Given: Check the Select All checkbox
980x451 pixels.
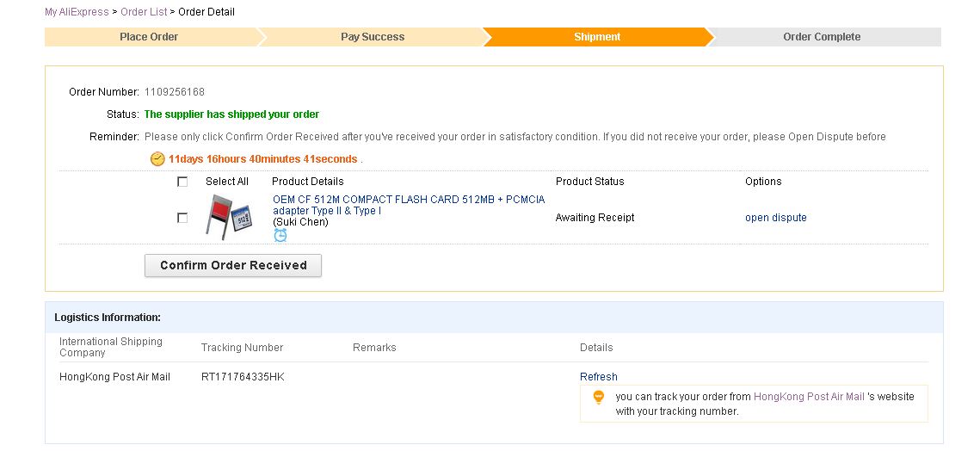Looking at the screenshot, I should click(x=182, y=182).
